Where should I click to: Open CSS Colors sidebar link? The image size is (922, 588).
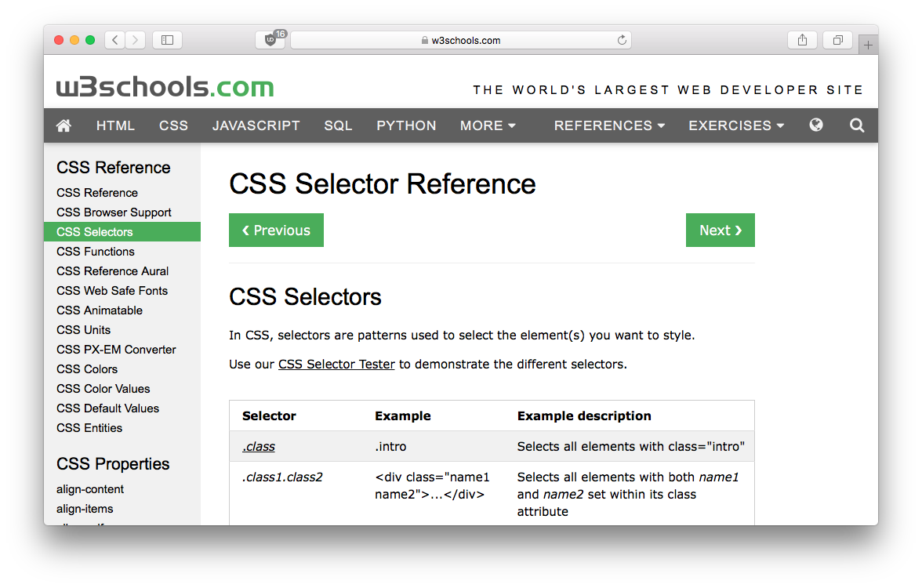(87, 369)
